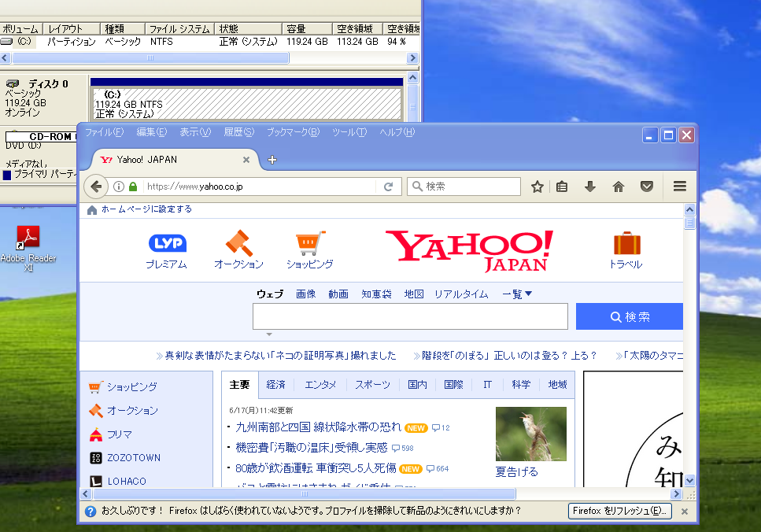
Task: Show bookmarks list icon in Firefox toolbar
Action: (x=562, y=187)
